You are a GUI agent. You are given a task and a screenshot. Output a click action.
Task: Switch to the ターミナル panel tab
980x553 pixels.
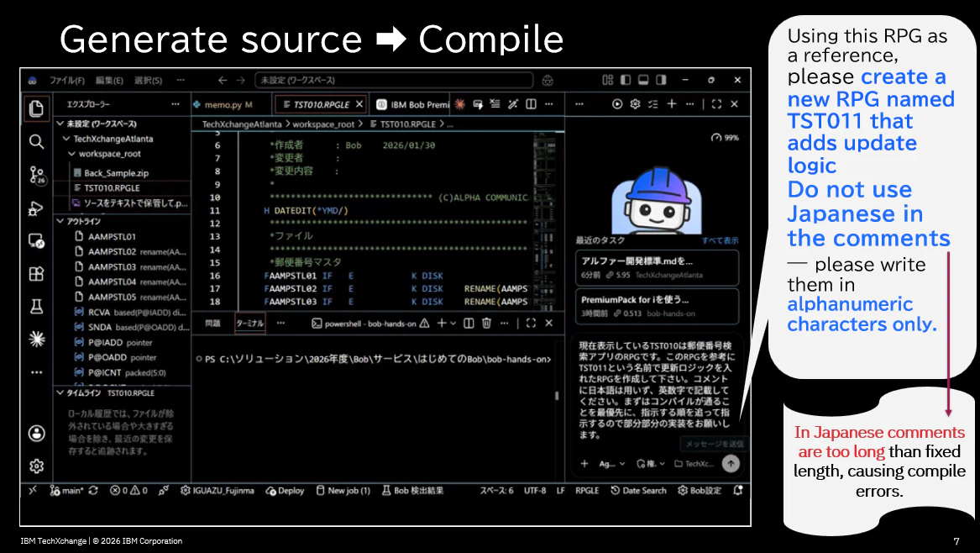click(250, 323)
